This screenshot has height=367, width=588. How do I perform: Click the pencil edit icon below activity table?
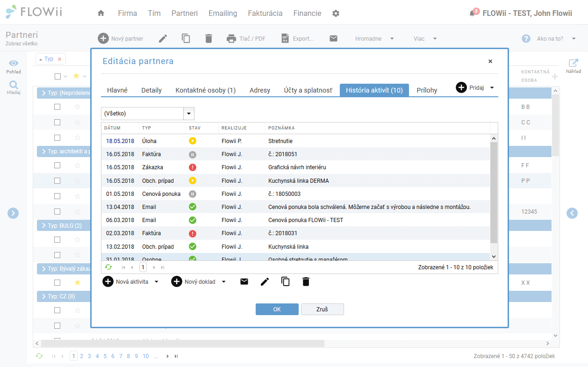tap(265, 281)
